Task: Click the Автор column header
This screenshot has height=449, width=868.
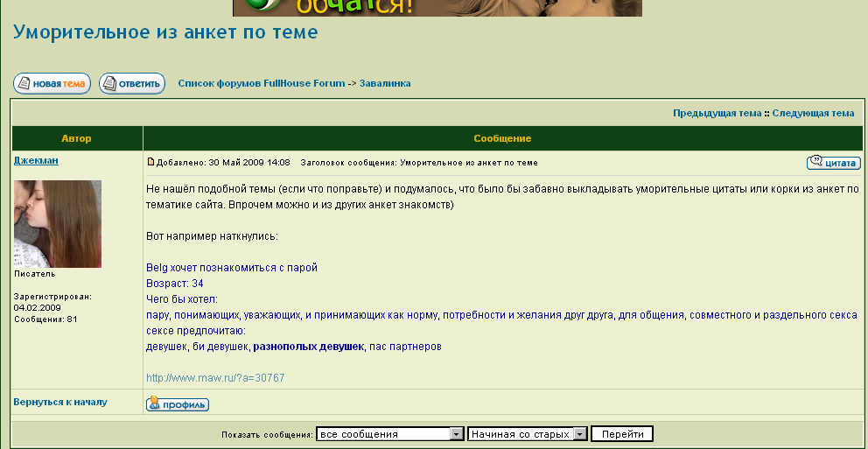Action: [x=76, y=138]
